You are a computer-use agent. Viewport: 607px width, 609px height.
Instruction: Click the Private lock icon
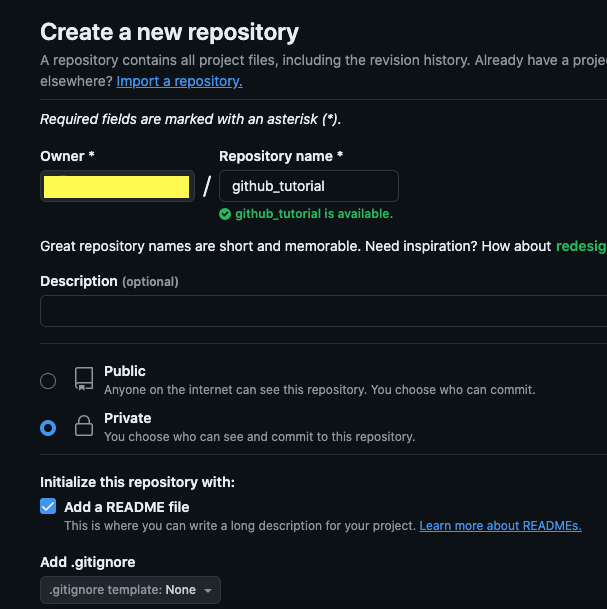[84, 426]
